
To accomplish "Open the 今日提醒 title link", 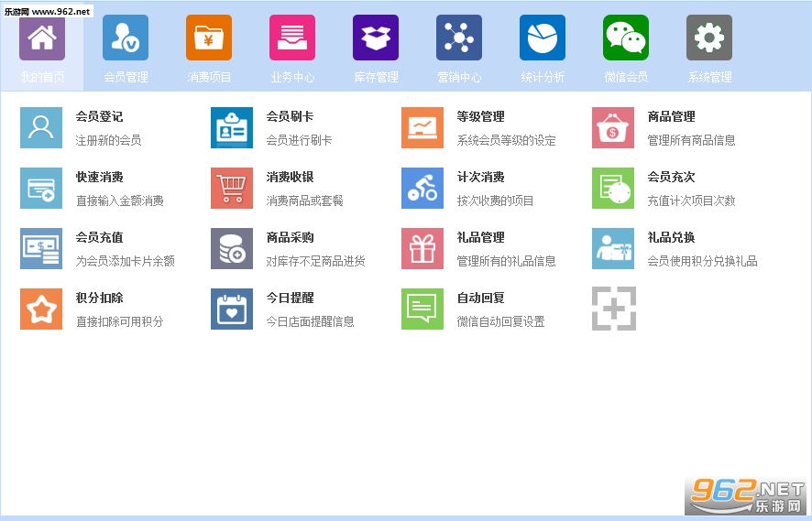I will click(x=290, y=298).
